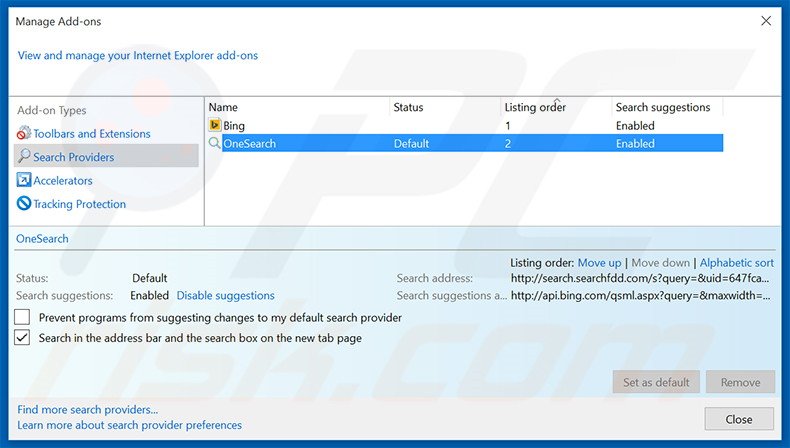Click listing order 1 in Bing row
The image size is (790, 448).
[x=508, y=125]
